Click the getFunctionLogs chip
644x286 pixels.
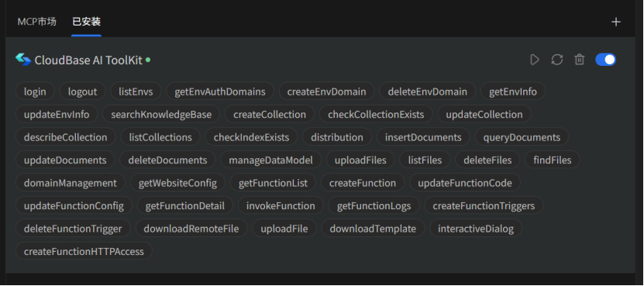(x=374, y=205)
